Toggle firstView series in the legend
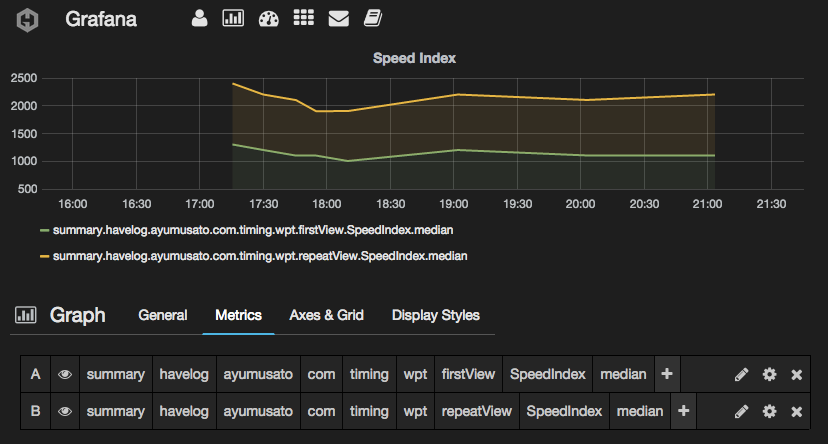828x444 pixels. point(252,231)
